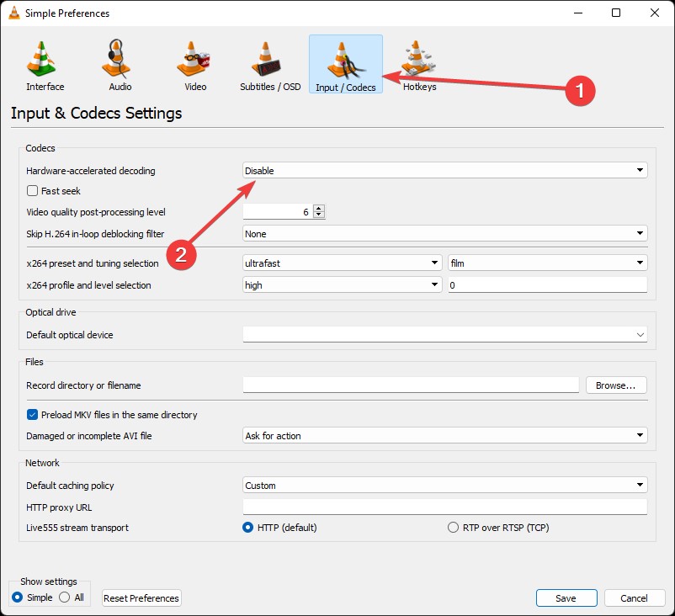Open Skip H.264 in-loop deblocking filter dropdown

click(444, 234)
